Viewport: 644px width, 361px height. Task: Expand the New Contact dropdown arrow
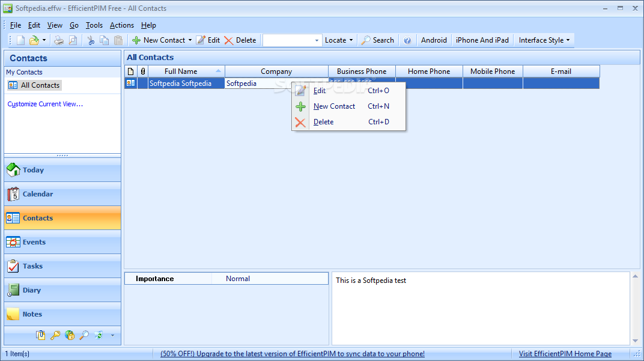pos(190,40)
